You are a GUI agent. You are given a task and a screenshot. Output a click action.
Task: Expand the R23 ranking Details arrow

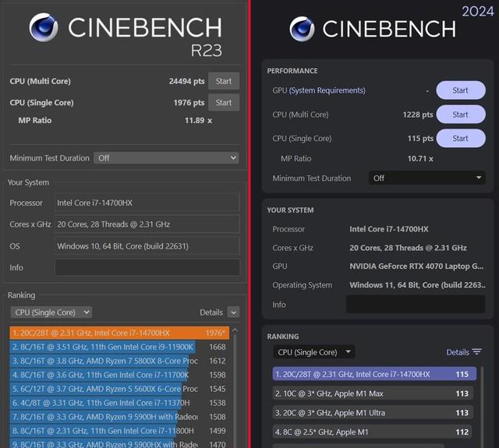pos(234,312)
